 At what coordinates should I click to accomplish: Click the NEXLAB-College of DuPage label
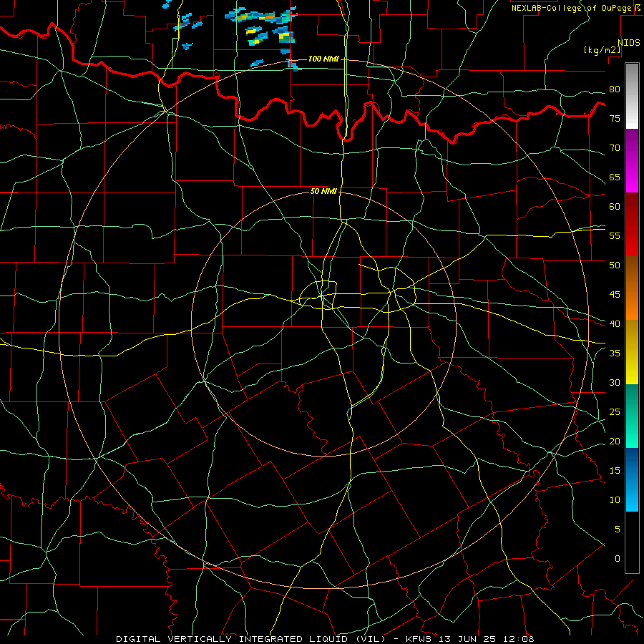click(572, 8)
